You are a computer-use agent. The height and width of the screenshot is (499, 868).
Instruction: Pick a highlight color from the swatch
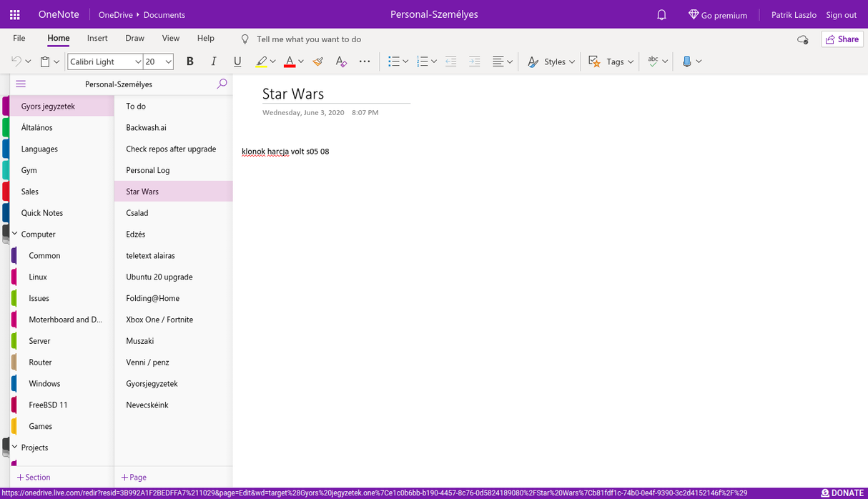(262, 61)
